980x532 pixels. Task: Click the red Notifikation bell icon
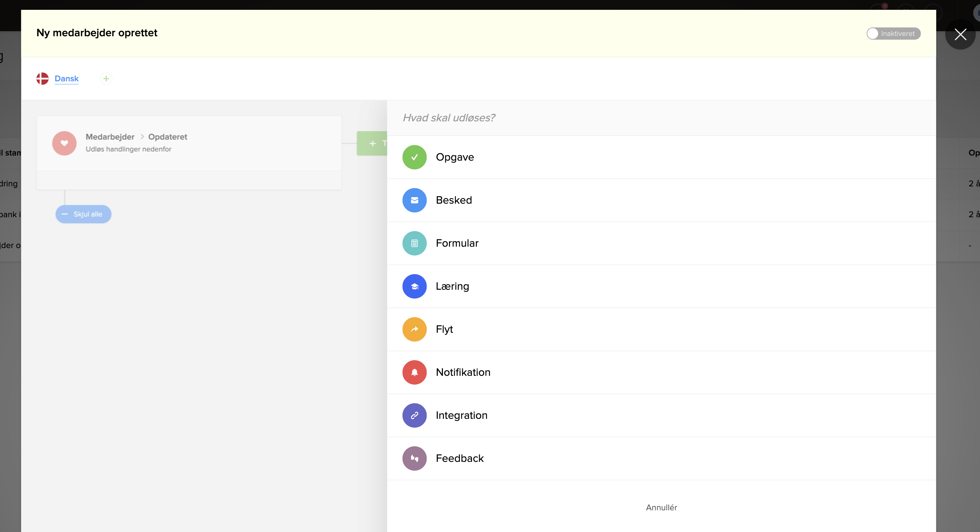click(414, 372)
